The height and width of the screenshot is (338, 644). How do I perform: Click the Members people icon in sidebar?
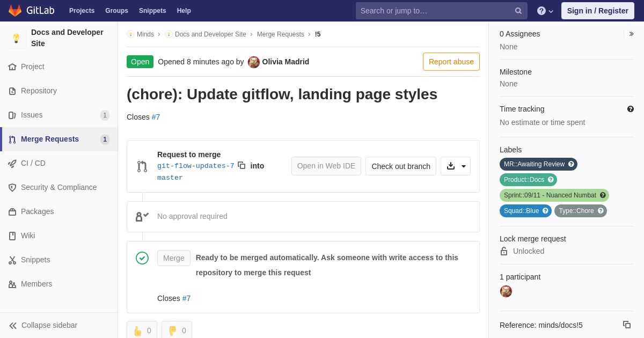[12, 284]
